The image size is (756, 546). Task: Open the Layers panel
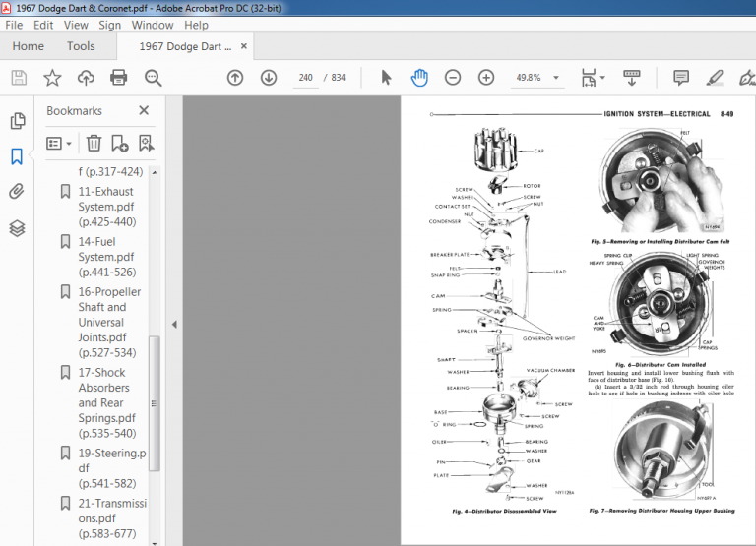coord(17,228)
